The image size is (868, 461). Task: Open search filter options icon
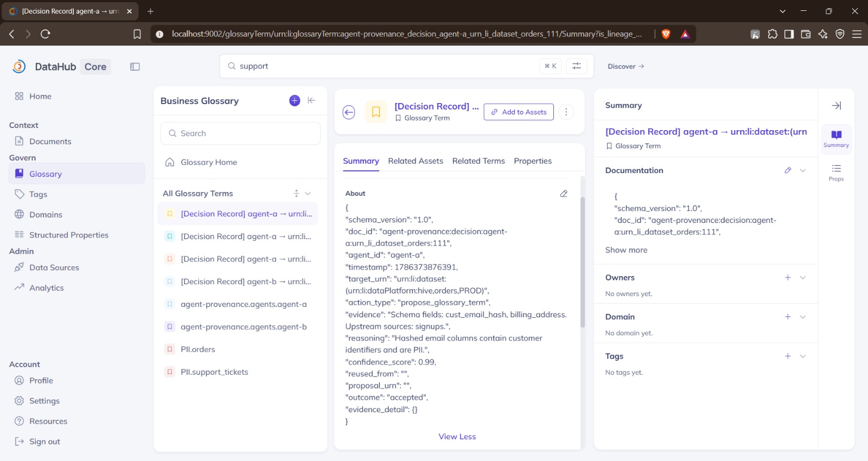(577, 66)
